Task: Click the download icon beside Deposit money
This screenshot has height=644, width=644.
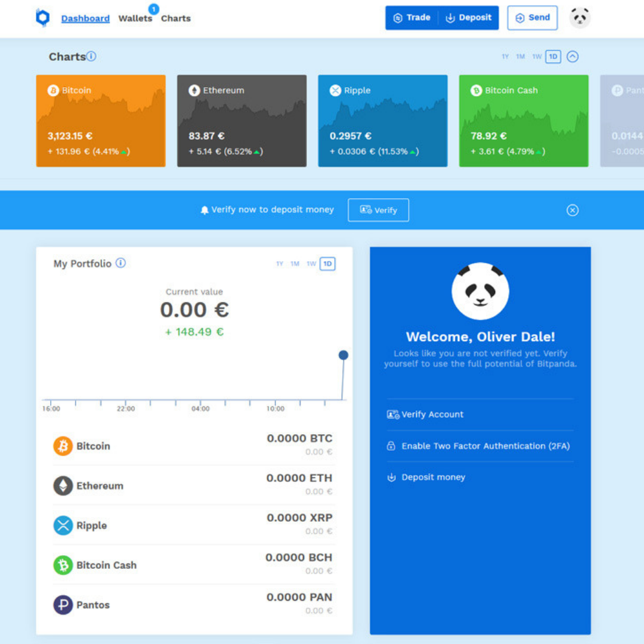Action: click(x=391, y=477)
